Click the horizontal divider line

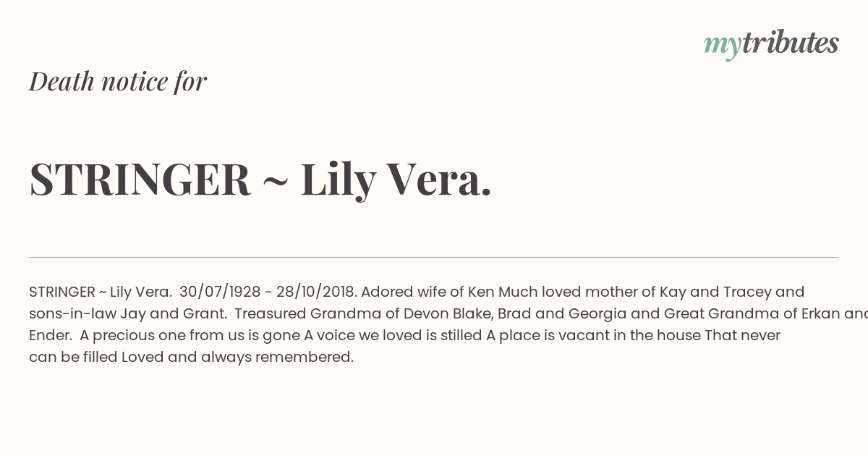click(x=434, y=257)
